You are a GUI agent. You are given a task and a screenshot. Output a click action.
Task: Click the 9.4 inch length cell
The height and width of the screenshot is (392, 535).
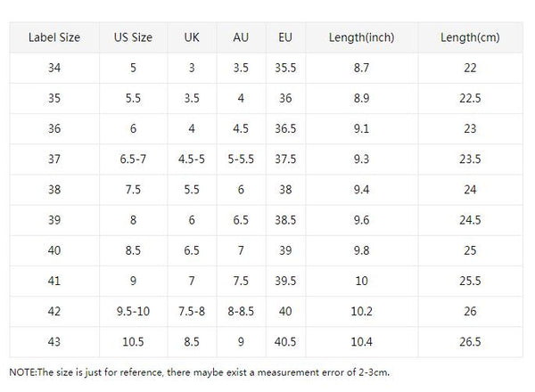[x=362, y=190]
